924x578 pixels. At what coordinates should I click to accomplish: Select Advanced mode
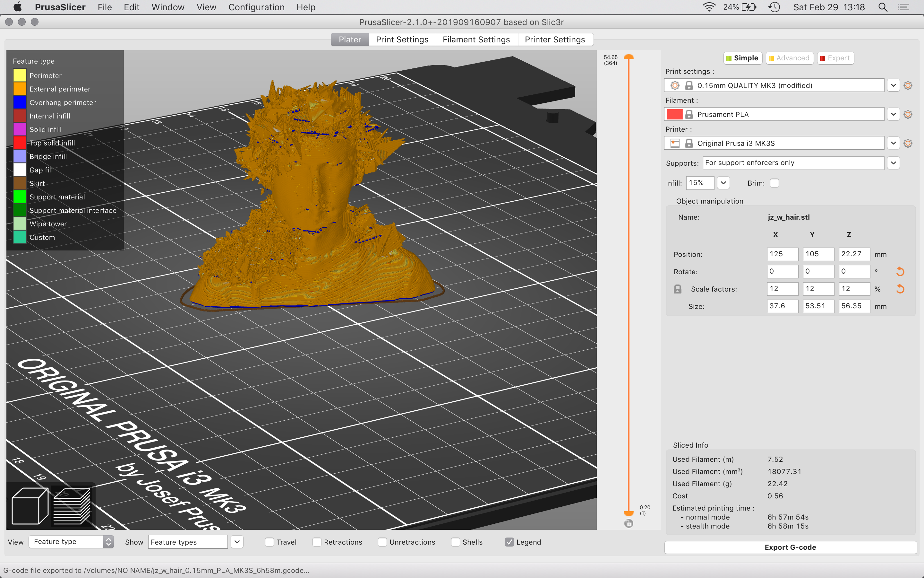pyautogui.click(x=789, y=58)
